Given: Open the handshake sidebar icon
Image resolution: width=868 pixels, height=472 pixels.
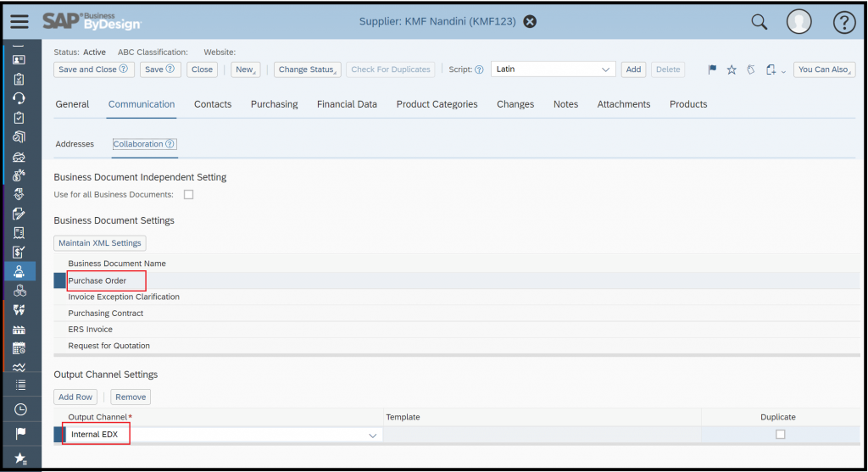Looking at the screenshot, I should (19, 194).
